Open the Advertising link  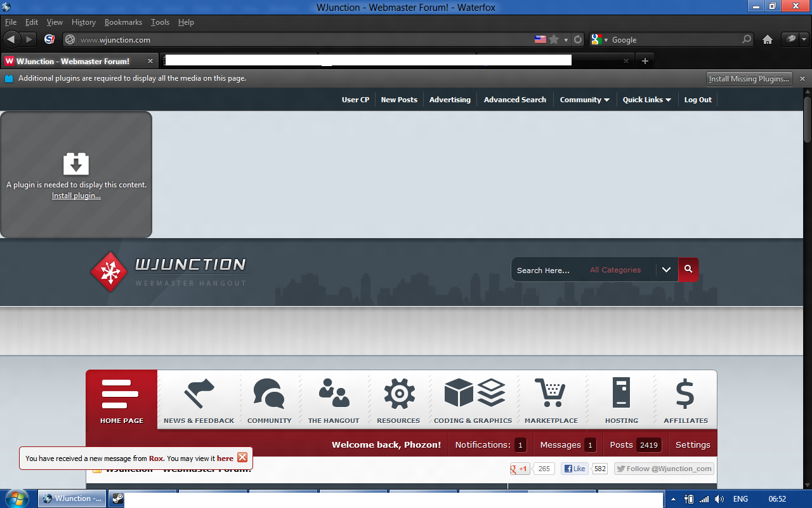point(450,100)
